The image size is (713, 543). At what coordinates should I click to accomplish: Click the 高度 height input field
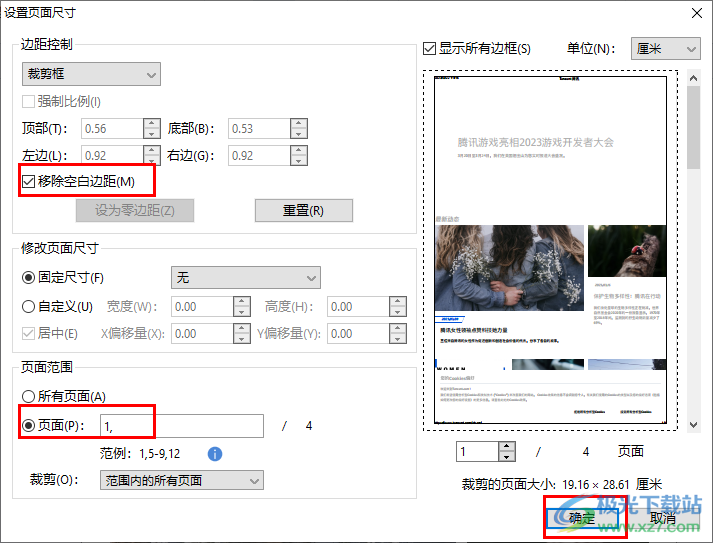(x=358, y=307)
